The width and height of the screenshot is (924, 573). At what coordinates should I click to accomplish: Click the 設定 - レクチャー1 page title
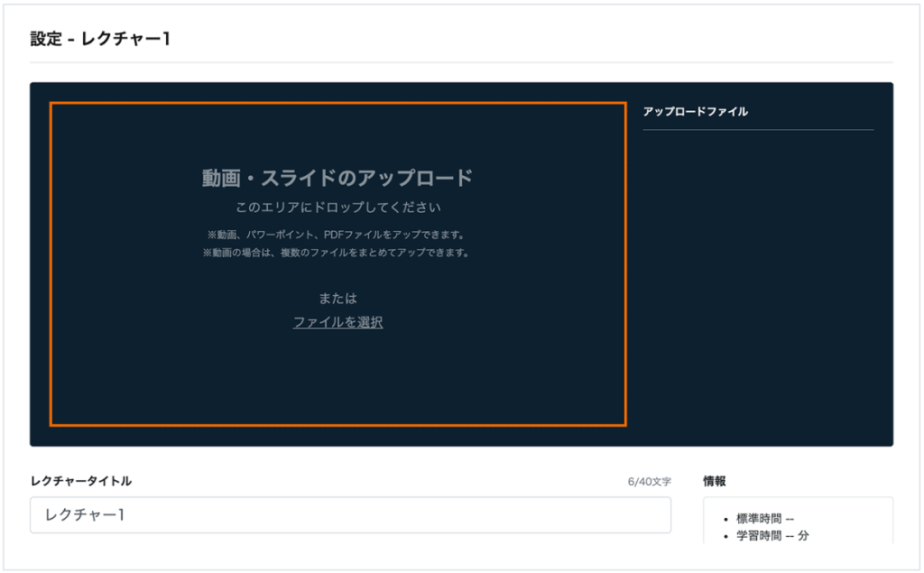pos(100,39)
